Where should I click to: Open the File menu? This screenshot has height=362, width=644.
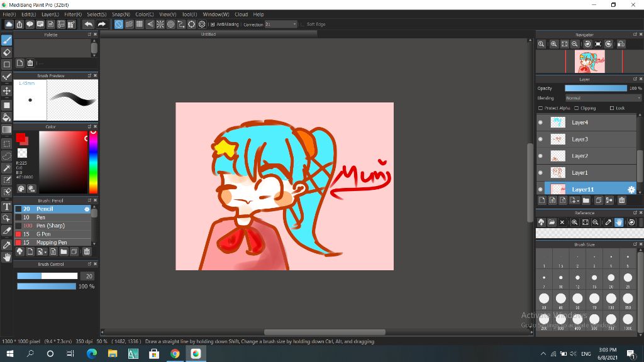9,14
